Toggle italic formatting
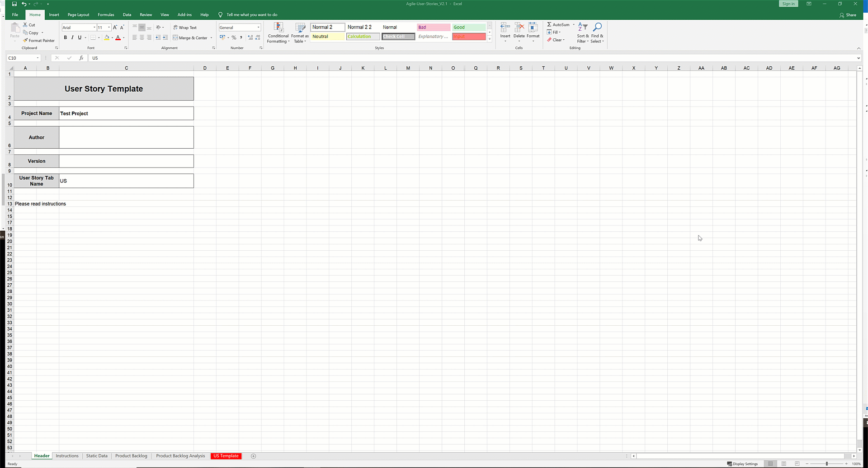This screenshot has width=868, height=468. pyautogui.click(x=72, y=37)
